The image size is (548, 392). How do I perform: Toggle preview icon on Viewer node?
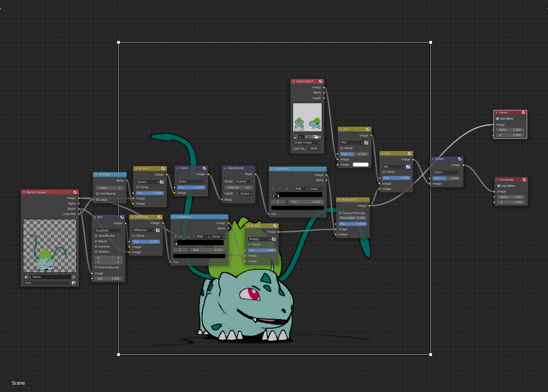click(524, 112)
